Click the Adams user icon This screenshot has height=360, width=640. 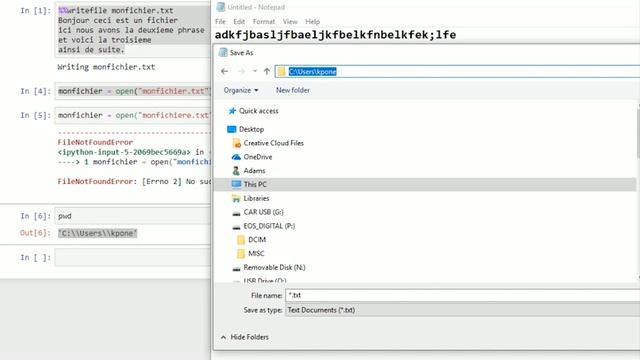coord(236,171)
